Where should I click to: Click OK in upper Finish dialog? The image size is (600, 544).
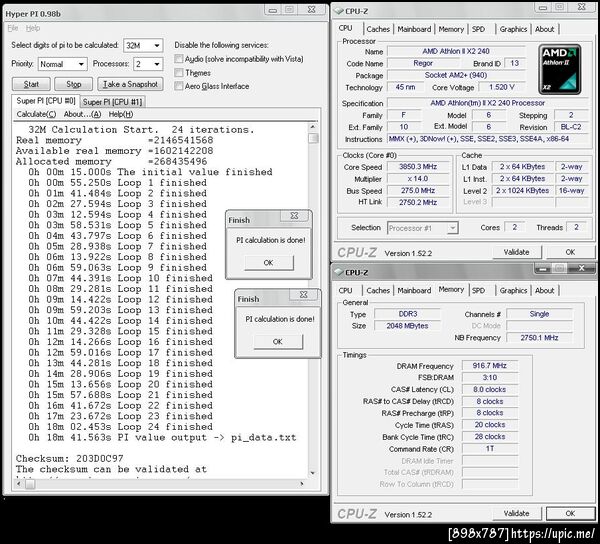[269, 263]
